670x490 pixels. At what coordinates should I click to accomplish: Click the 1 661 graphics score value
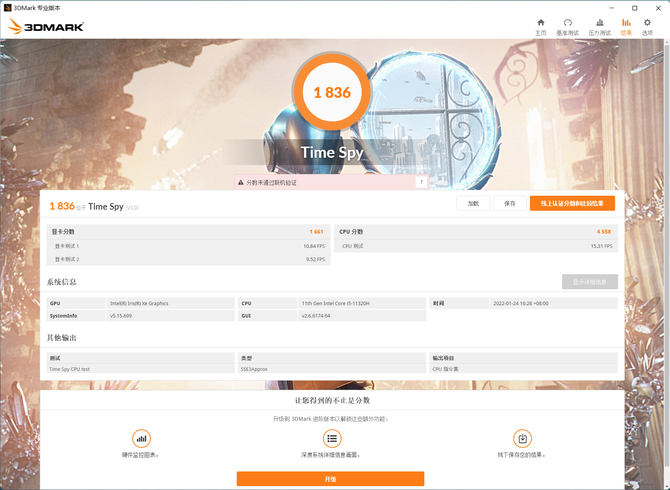pyautogui.click(x=317, y=232)
